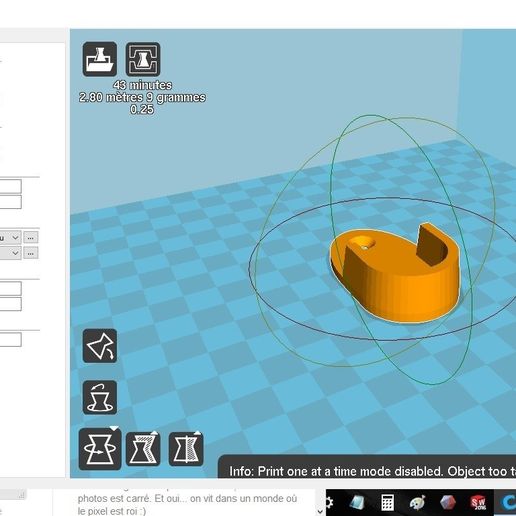Select the Mirror tool
Image resolution: width=516 pixels, height=516 pixels.
click(186, 449)
